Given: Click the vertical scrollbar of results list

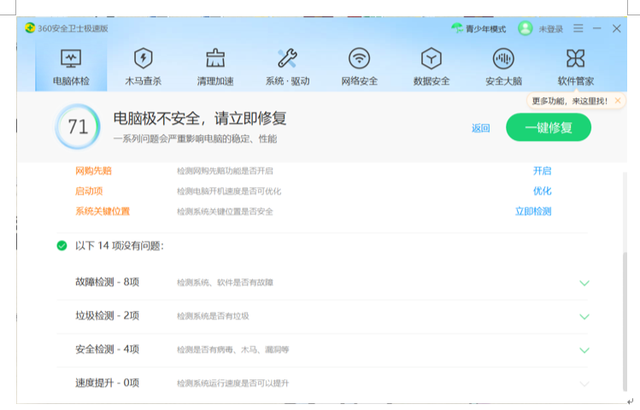Looking at the screenshot, I should [x=624, y=321].
